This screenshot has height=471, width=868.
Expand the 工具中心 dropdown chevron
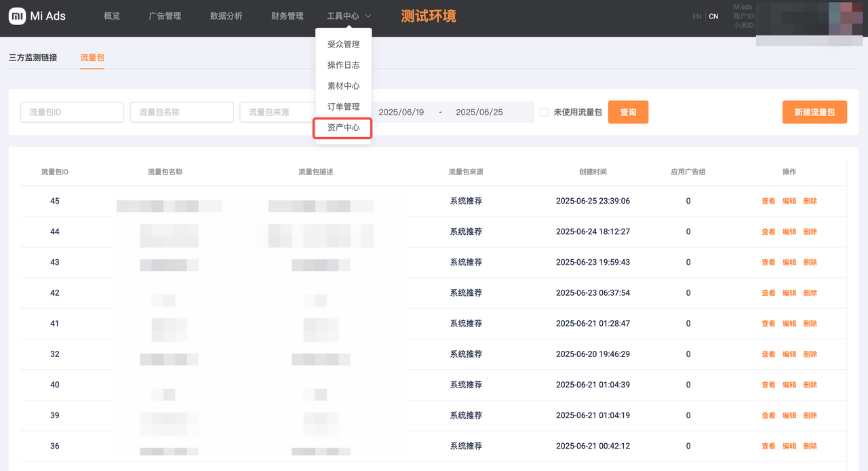(x=368, y=16)
